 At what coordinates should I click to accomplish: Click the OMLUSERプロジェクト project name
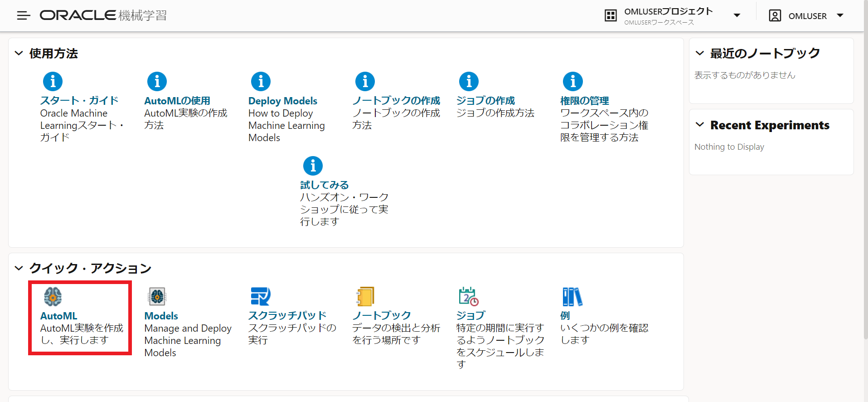668,11
